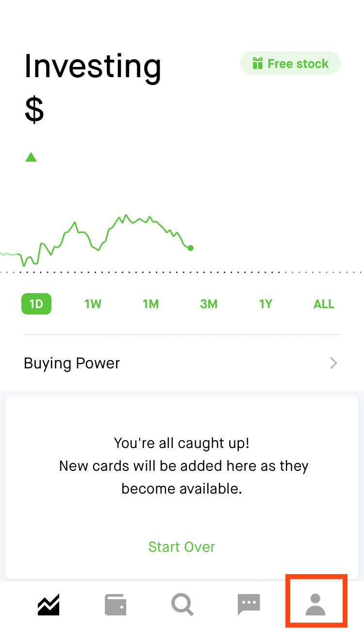Expand Buying Power chevron arrow

click(333, 363)
